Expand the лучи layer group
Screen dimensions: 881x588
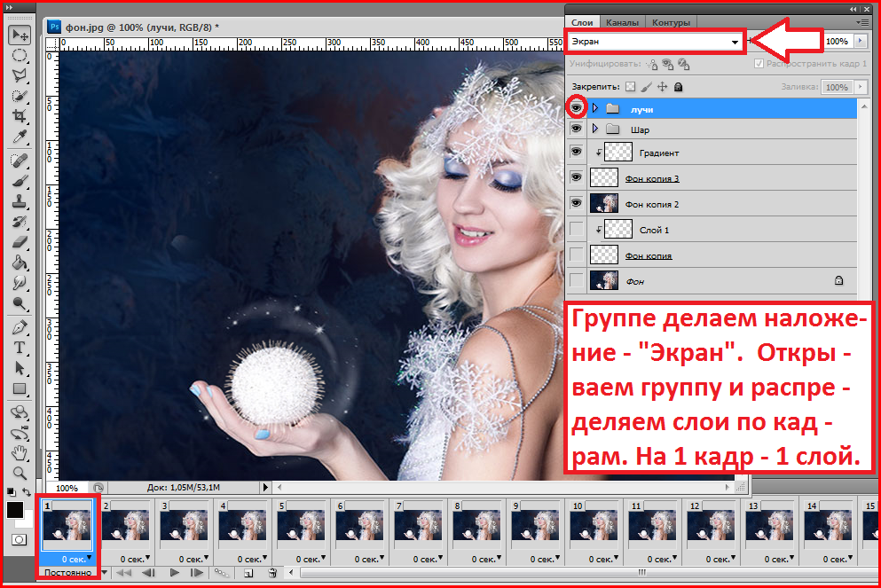click(x=595, y=108)
